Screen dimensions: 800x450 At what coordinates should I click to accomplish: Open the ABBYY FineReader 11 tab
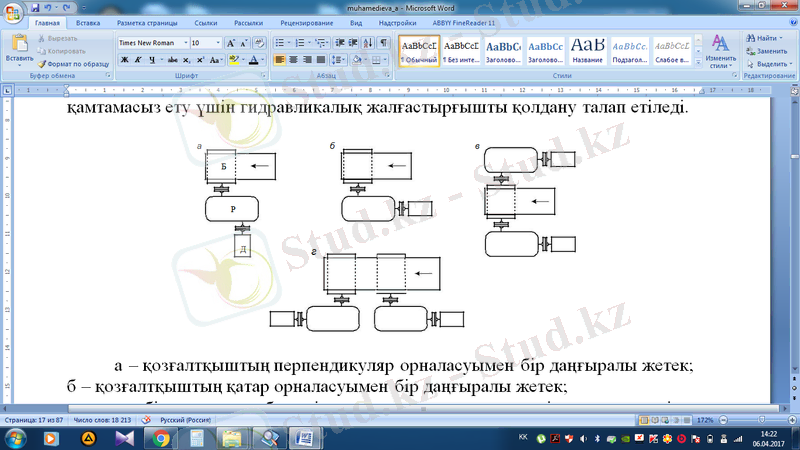463,23
